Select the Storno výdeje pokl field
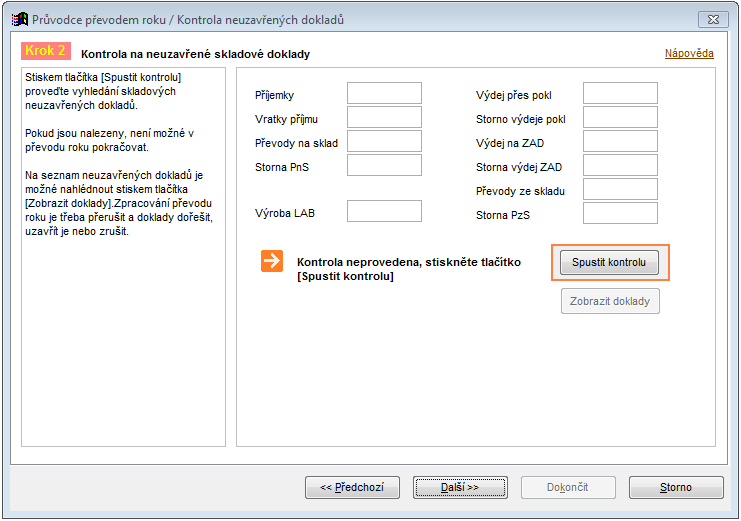Viewport: 741px width, 521px height. coord(620,117)
